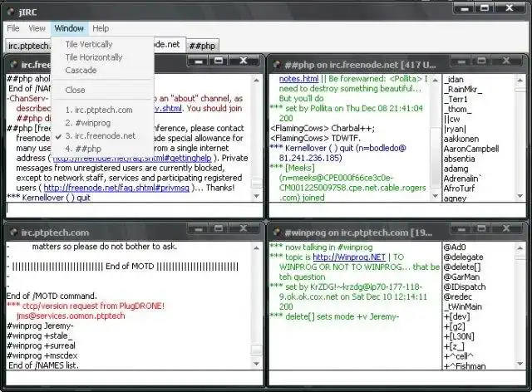Minimize the irc.freenode.net child window
The height and width of the screenshot is (392, 532).
point(199,61)
